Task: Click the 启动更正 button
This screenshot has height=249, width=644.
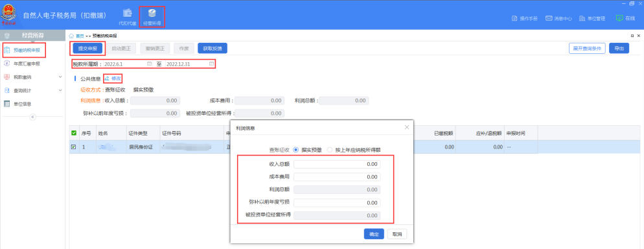Action: (x=121, y=49)
